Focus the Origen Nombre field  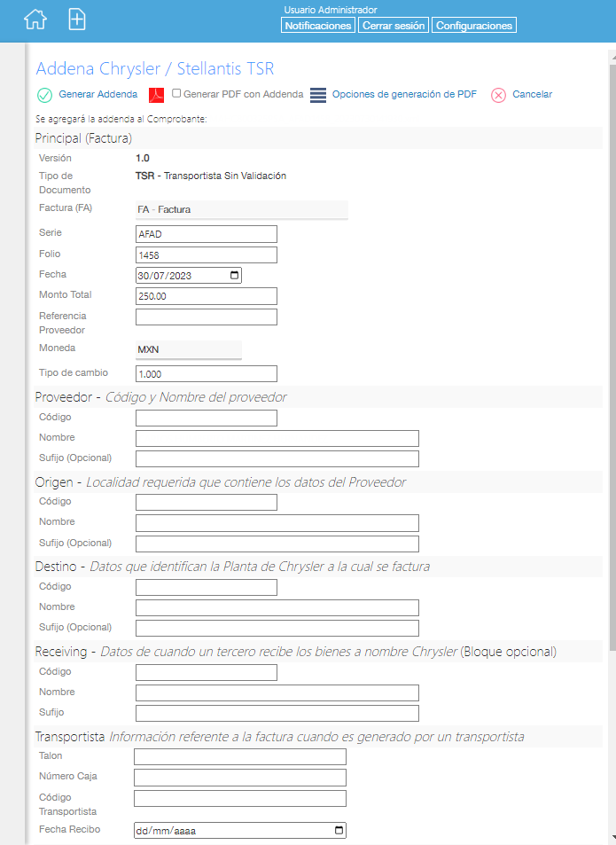[x=277, y=523]
